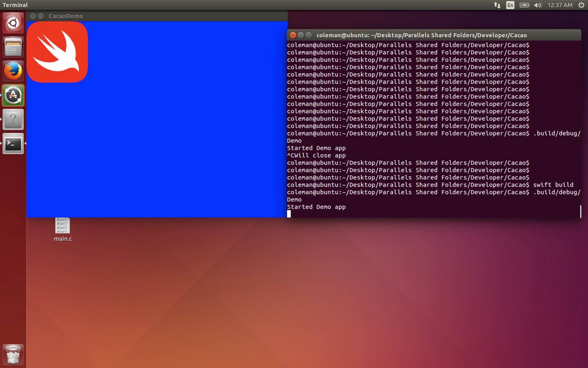Open the Ubuntu Dash search launcher
This screenshot has height=368, width=588.
(13, 23)
